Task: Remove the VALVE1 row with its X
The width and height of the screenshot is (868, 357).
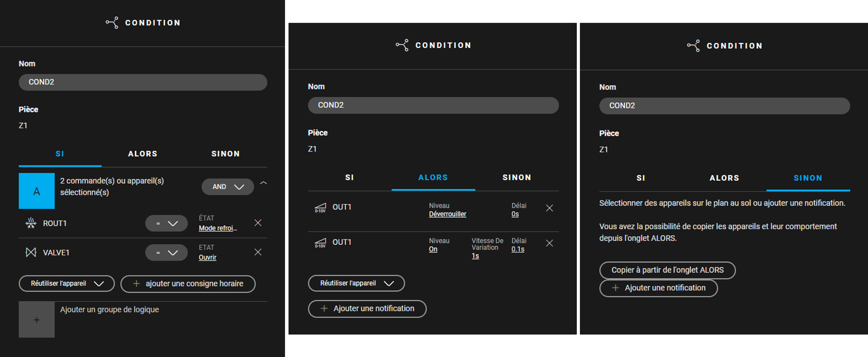Action: (x=258, y=252)
